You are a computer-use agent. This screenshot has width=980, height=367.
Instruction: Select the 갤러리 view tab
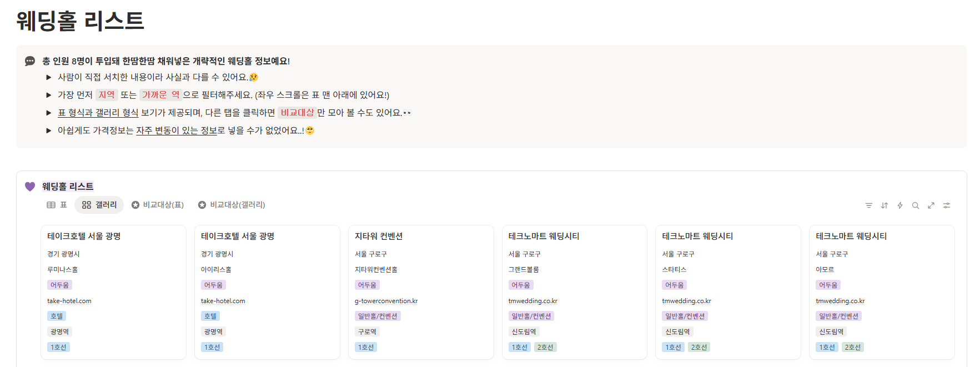pos(99,205)
